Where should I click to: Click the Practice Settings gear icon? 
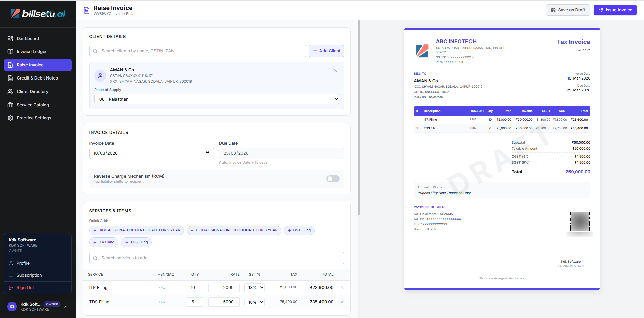(x=10, y=118)
